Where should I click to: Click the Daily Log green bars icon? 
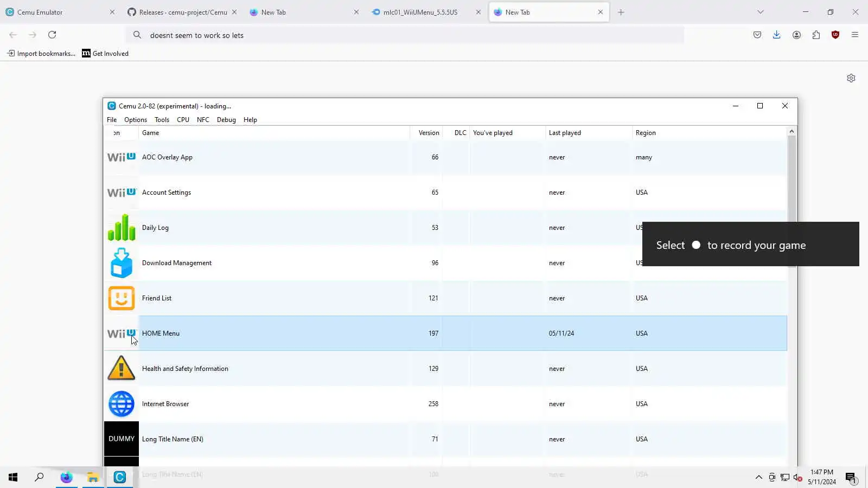tap(122, 227)
